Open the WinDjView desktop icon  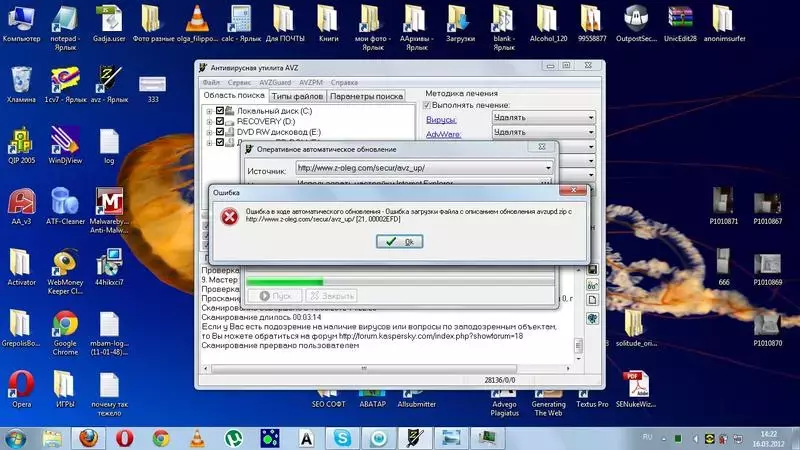65,145
